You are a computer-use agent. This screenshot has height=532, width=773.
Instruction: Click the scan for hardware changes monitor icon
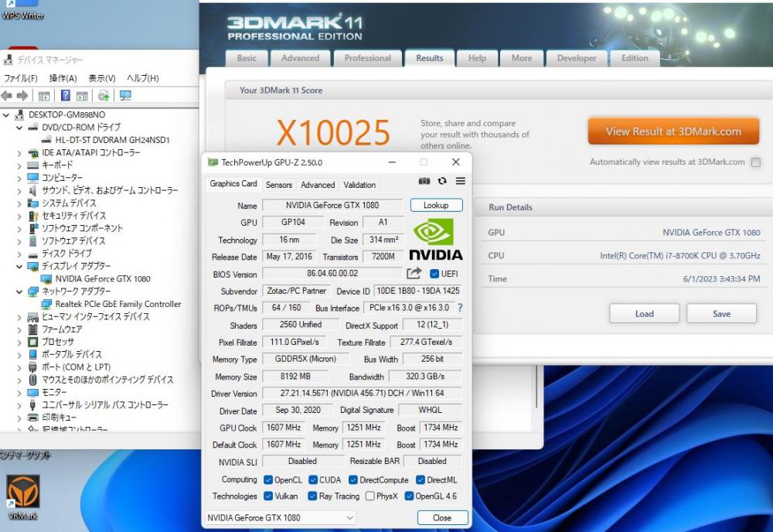125,96
